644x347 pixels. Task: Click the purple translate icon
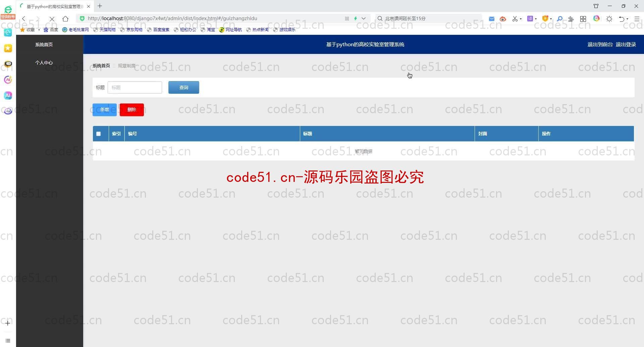pyautogui.click(x=530, y=19)
